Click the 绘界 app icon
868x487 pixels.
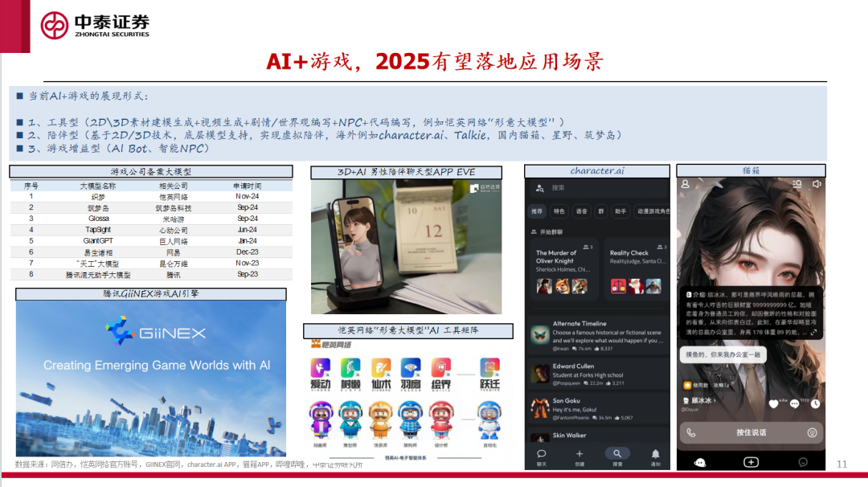tap(440, 367)
